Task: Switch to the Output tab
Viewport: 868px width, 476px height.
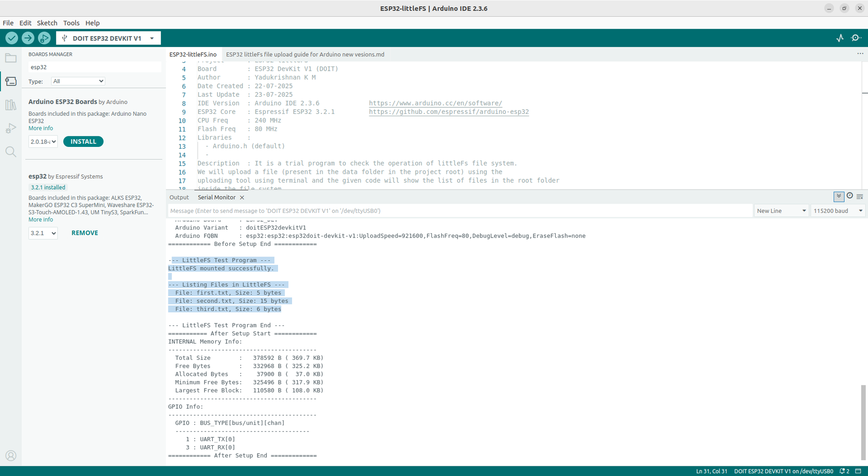Action: click(179, 198)
